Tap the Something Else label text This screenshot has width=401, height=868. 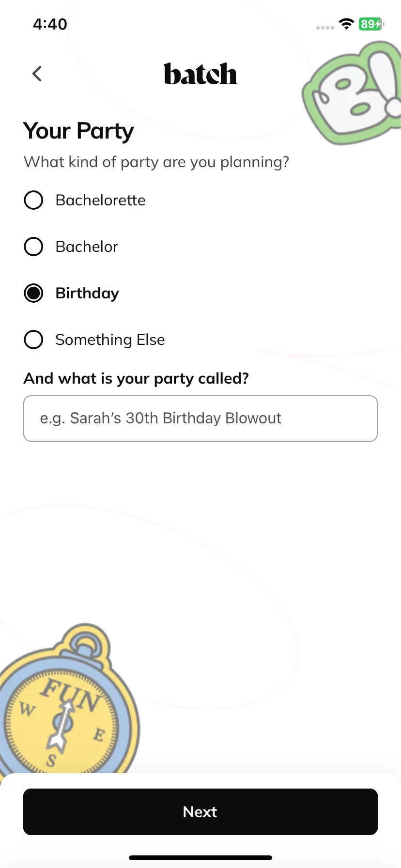click(110, 340)
